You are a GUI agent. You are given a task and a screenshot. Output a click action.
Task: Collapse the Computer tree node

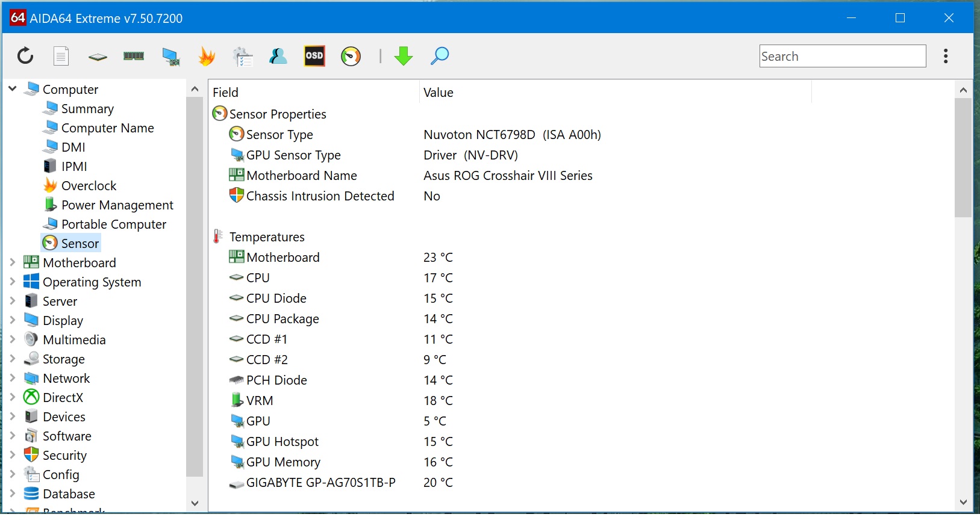tap(12, 89)
